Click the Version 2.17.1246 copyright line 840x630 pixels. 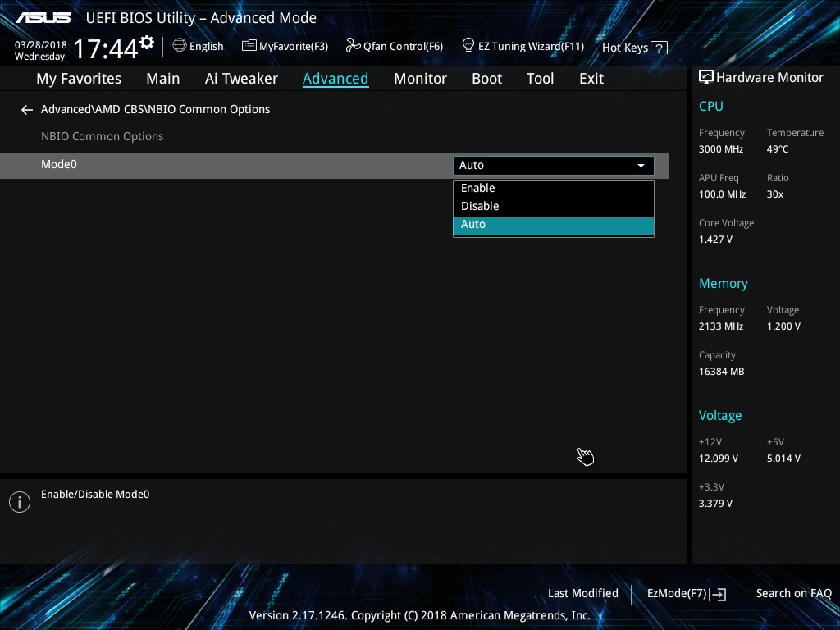point(419,615)
